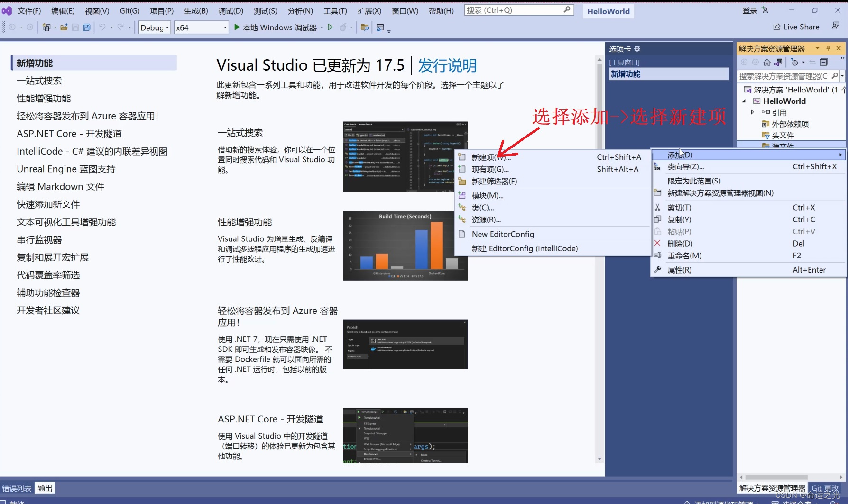Expand the 引用 tree node
The width and height of the screenshot is (848, 504).
coord(752,112)
